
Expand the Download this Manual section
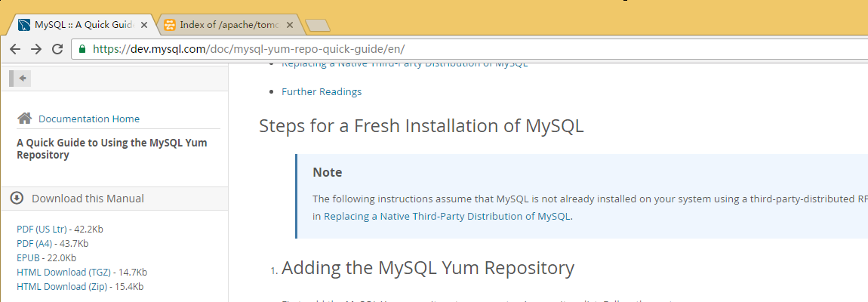pos(115,199)
